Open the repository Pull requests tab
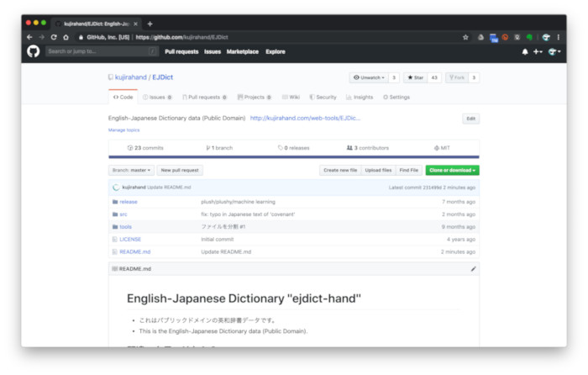Viewport: 588px width, 375px height. click(x=204, y=97)
